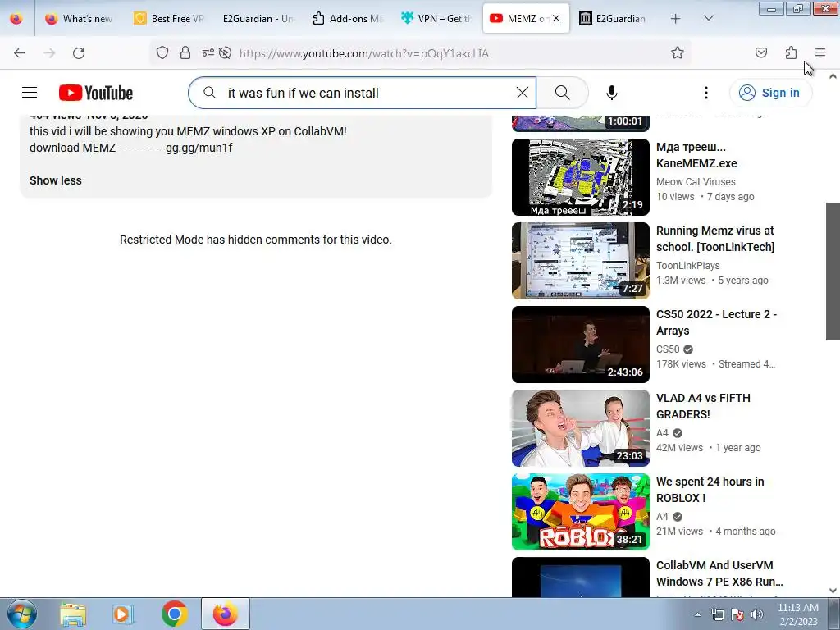This screenshot has width=840, height=630.
Task: Open the ToonLinkPlays channel
Action: coord(688,265)
